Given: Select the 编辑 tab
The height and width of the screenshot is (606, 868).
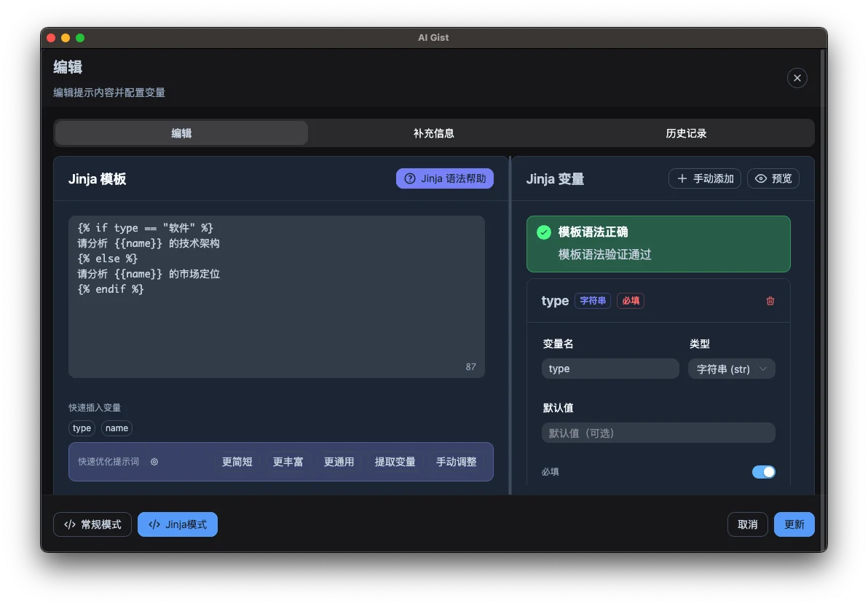Looking at the screenshot, I should coord(181,133).
